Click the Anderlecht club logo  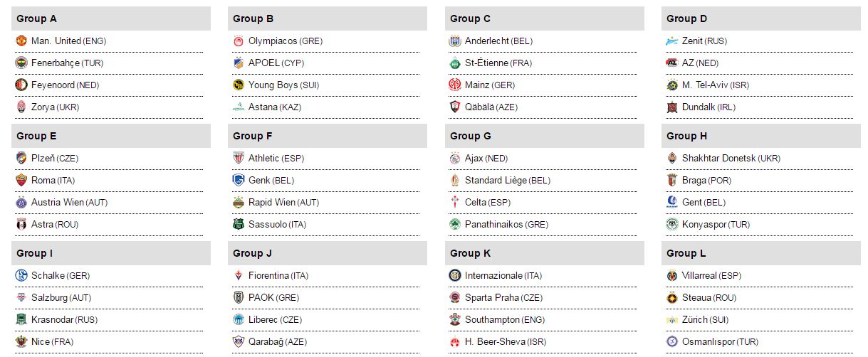point(455,41)
